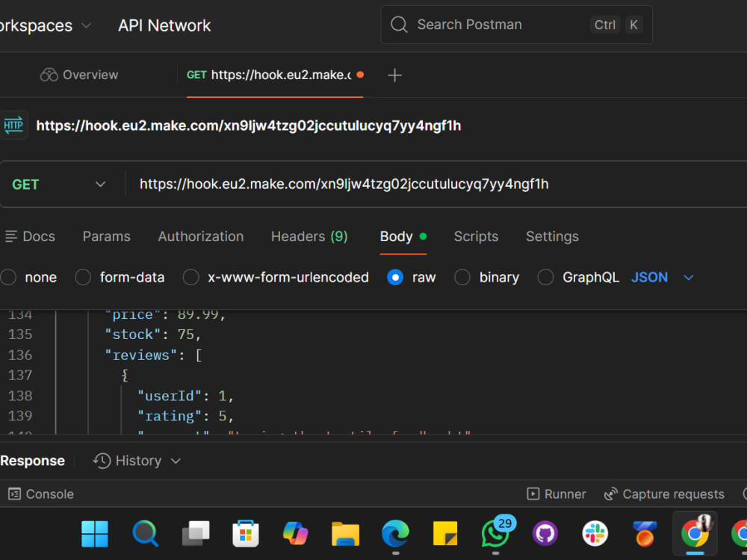Open GitHub Desktop from taskbar
Viewport: 747px width, 560px height.
[545, 534]
